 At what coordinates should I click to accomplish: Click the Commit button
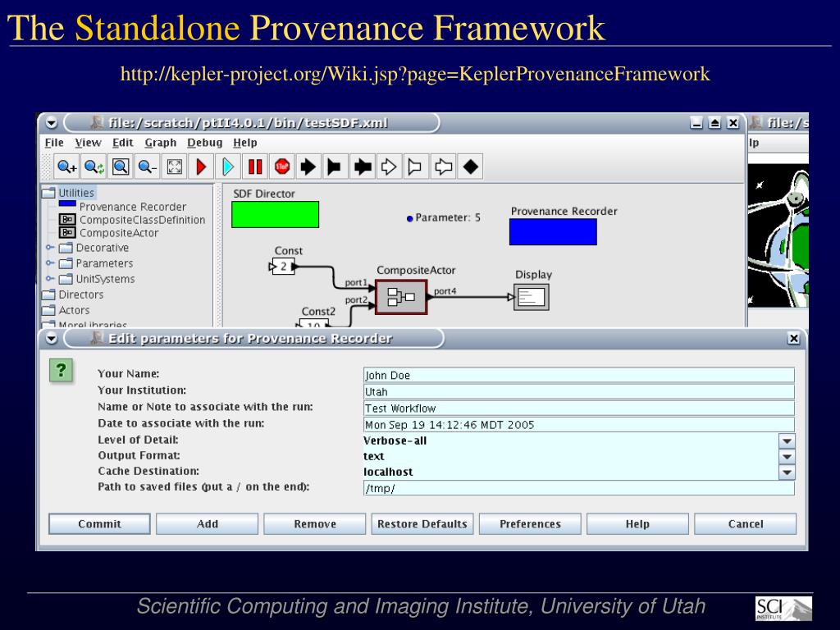[x=99, y=524]
